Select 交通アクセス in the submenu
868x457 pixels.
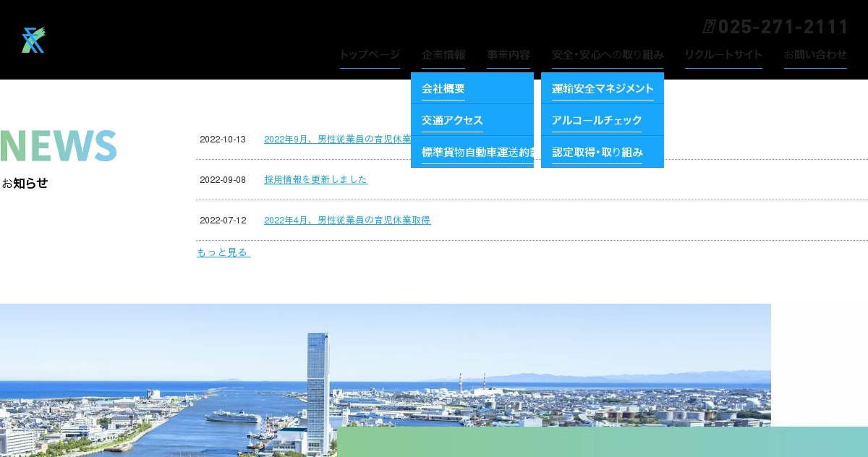pyautogui.click(x=472, y=120)
